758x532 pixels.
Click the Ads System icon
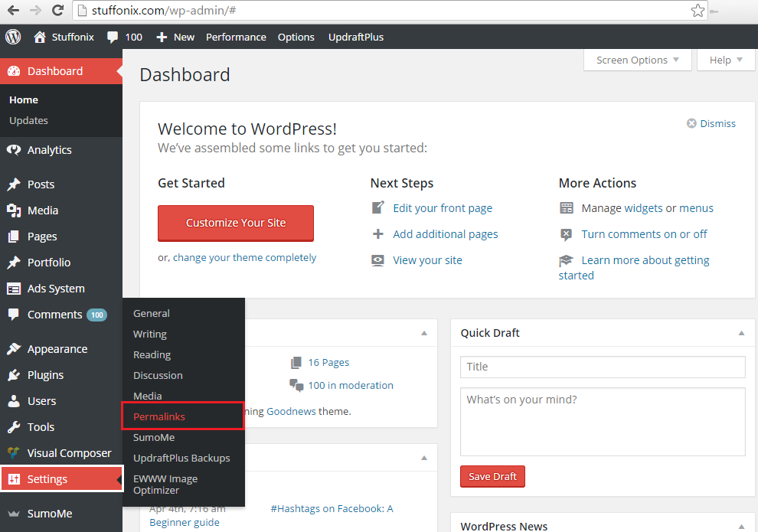tap(14, 289)
